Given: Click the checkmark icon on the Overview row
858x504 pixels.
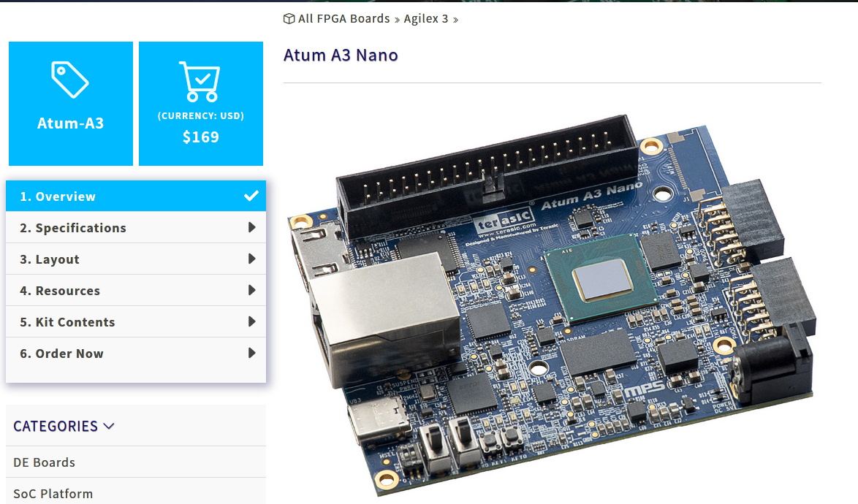Looking at the screenshot, I should (251, 196).
